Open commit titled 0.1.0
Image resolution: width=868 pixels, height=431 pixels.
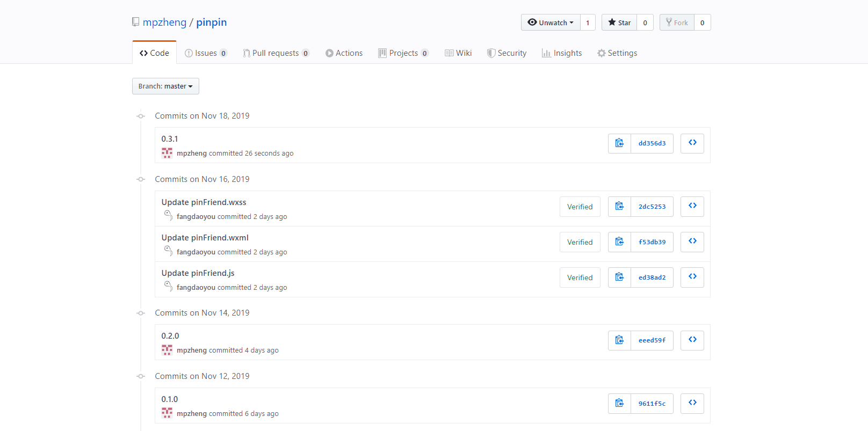click(x=170, y=399)
